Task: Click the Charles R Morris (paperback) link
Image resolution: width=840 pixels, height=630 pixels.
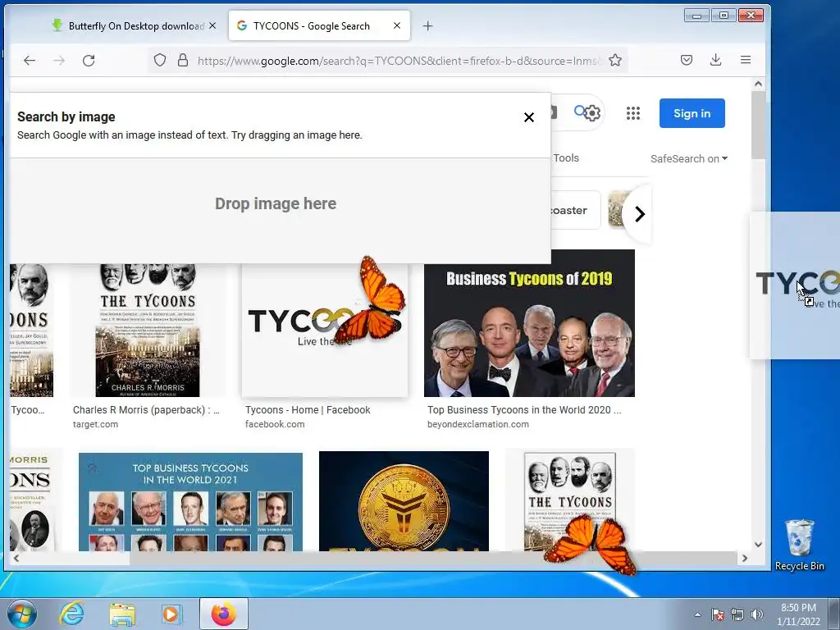Action: pos(146,410)
